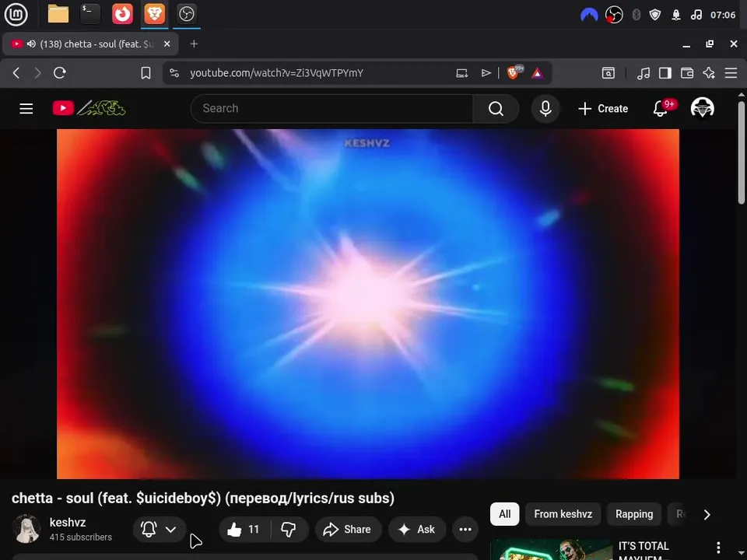The height and width of the screenshot is (560, 747).
Task: Open the red Vivaldi-style browser panel icon
Action: click(x=122, y=14)
